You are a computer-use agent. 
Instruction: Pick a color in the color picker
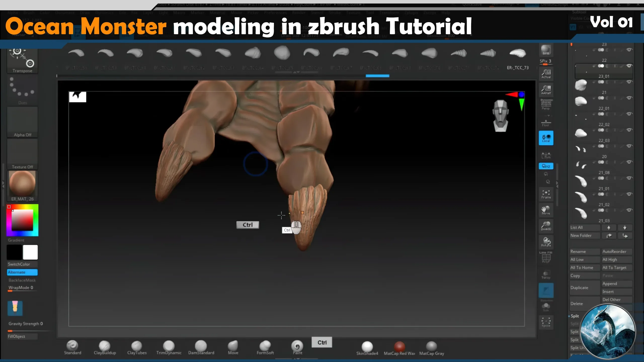point(22,220)
